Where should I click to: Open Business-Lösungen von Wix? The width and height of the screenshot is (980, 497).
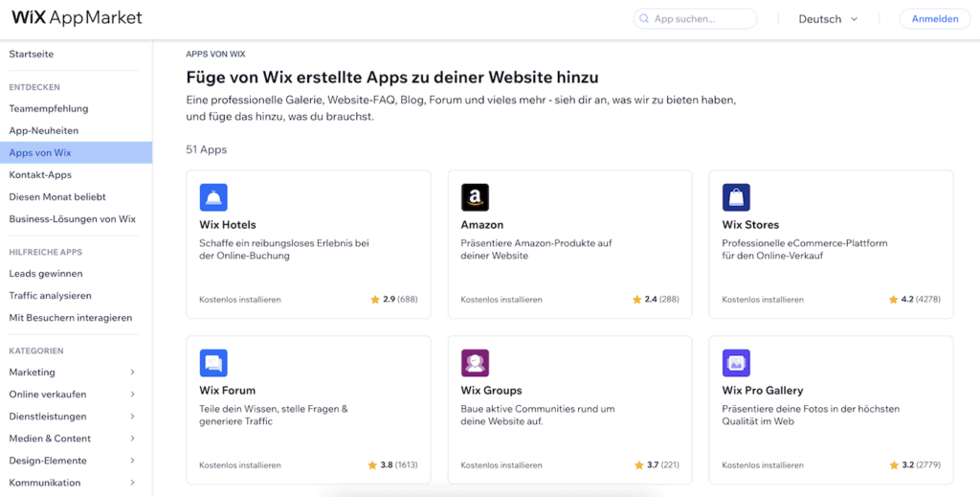coord(72,219)
